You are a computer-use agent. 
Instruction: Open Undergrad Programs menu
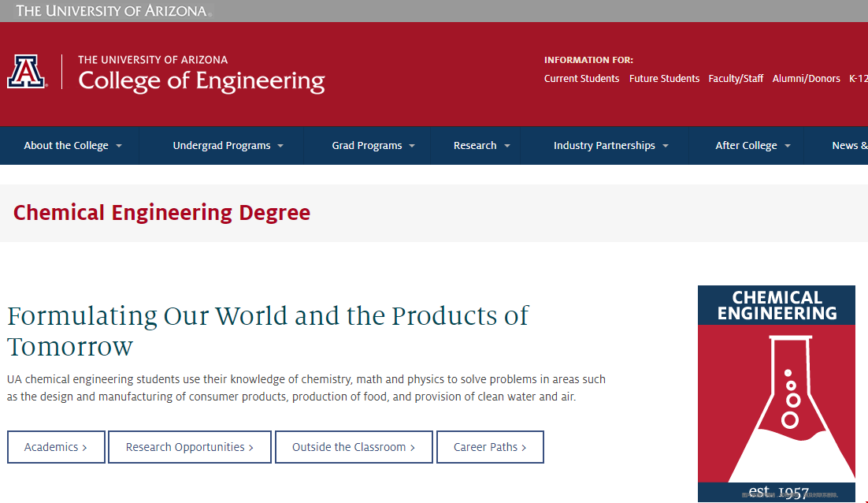221,146
